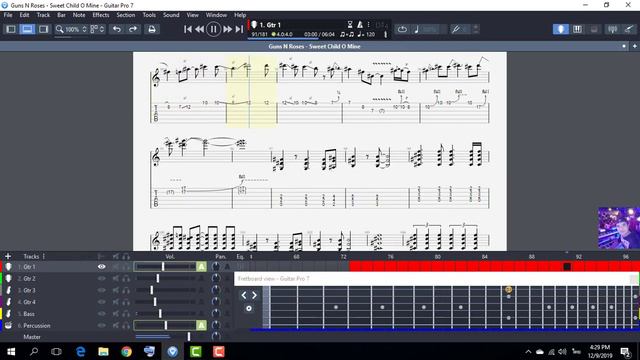
Task: Redo the last action
Action: [133, 29]
